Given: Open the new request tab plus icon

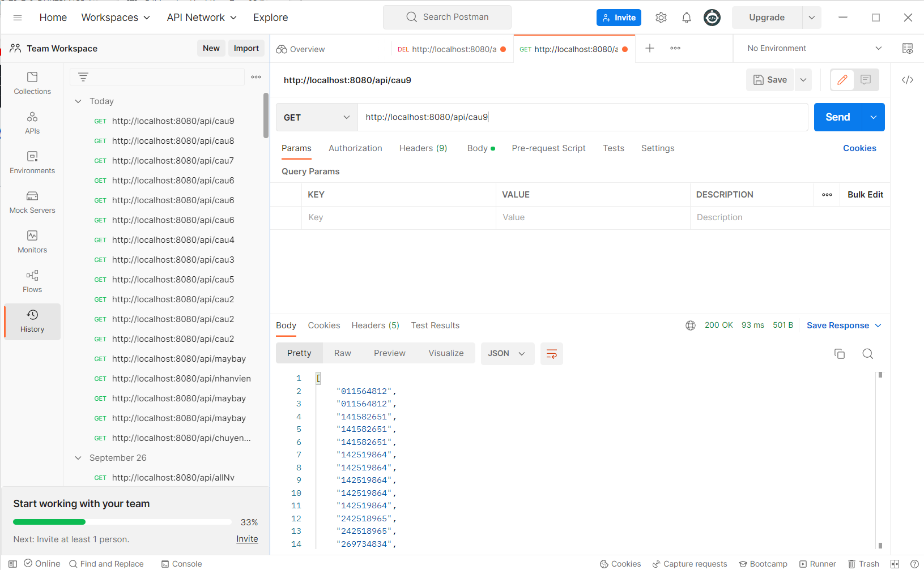Looking at the screenshot, I should point(650,48).
